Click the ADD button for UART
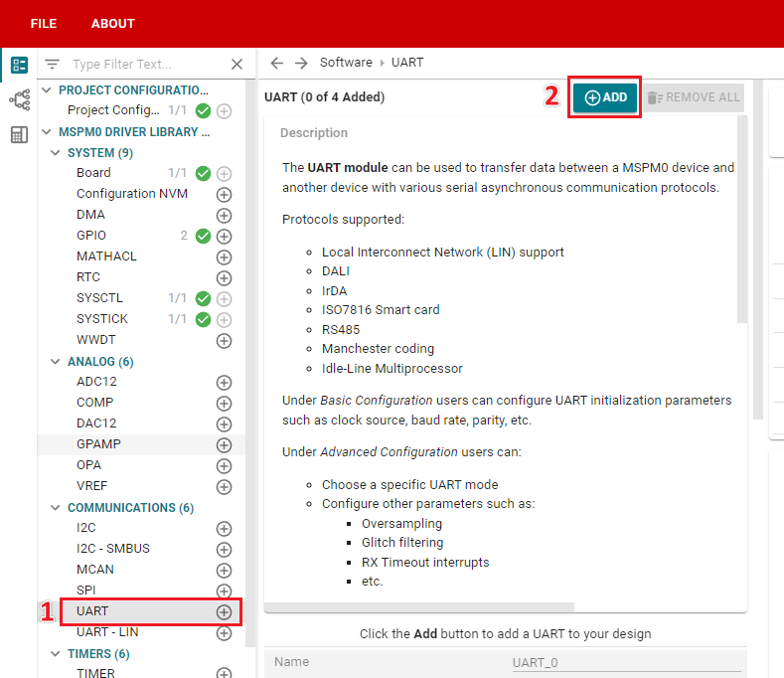The height and width of the screenshot is (678, 784). pos(605,97)
